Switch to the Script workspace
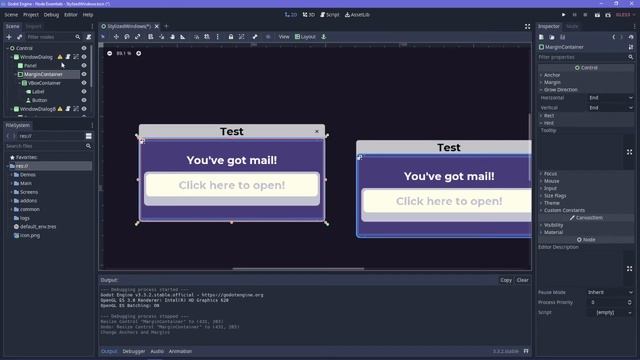 coord(329,15)
